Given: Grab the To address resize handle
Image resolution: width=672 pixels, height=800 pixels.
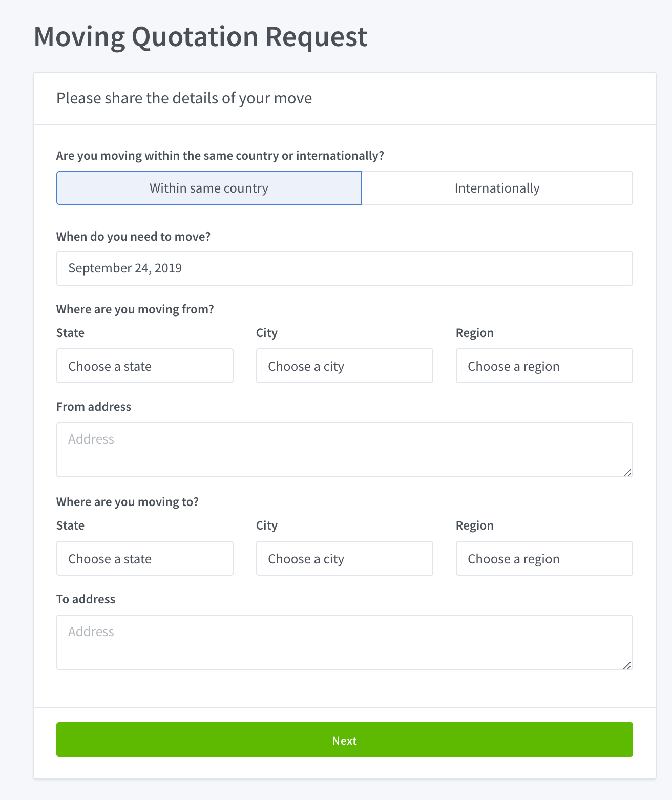Looking at the screenshot, I should (x=627, y=665).
